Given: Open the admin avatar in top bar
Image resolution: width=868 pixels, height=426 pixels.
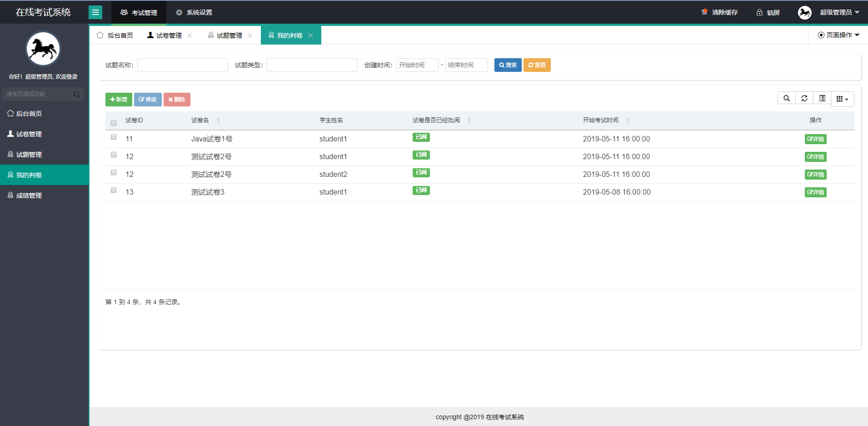Looking at the screenshot, I should (805, 12).
